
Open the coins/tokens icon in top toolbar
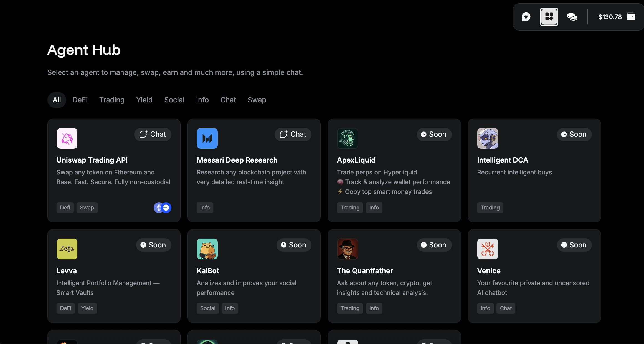click(x=572, y=17)
